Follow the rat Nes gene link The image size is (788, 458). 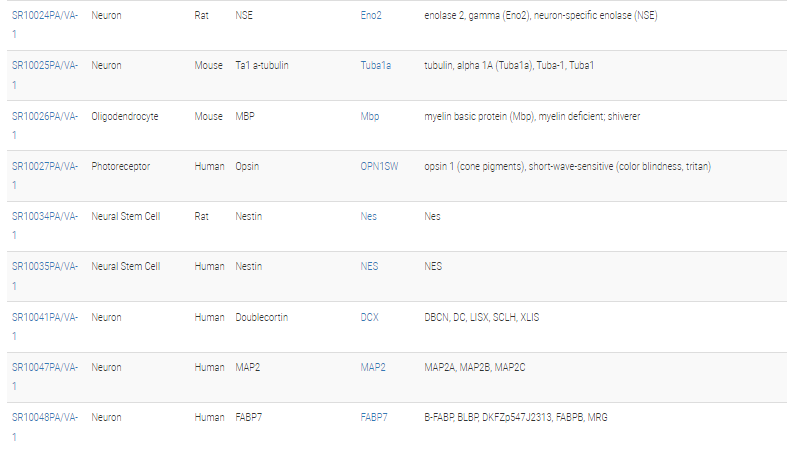(x=368, y=216)
